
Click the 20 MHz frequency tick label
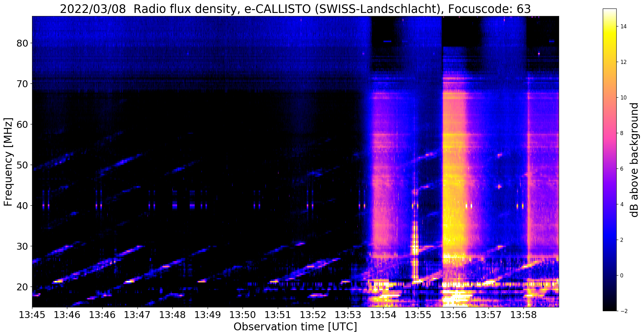pyautogui.click(x=22, y=287)
